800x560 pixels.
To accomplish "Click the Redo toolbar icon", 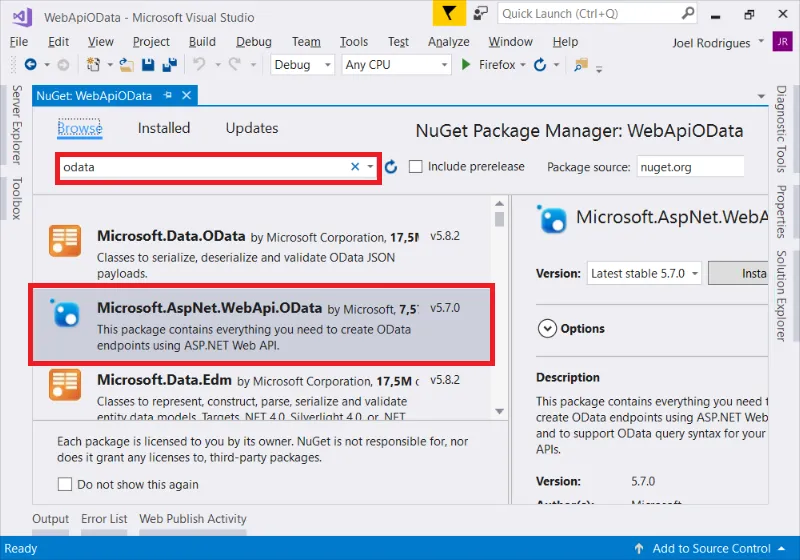I will (235, 65).
